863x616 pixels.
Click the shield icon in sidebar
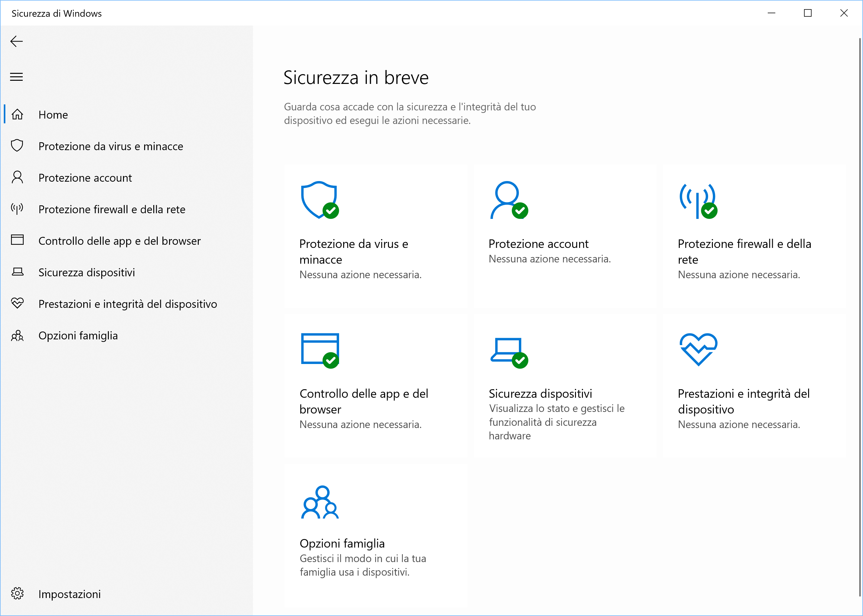[17, 146]
